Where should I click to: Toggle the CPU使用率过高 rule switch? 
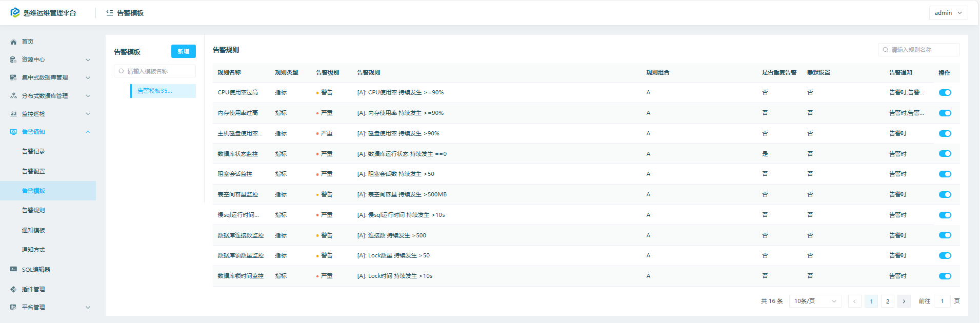945,93
